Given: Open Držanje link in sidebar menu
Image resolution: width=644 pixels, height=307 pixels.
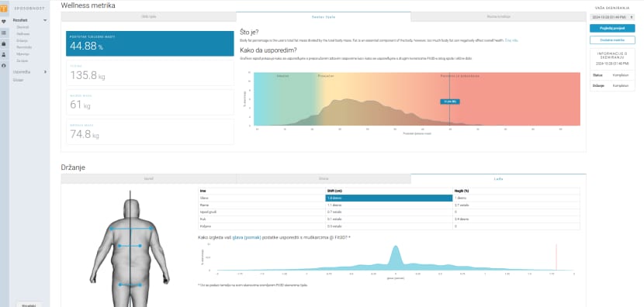Looking at the screenshot, I should click(23, 40).
